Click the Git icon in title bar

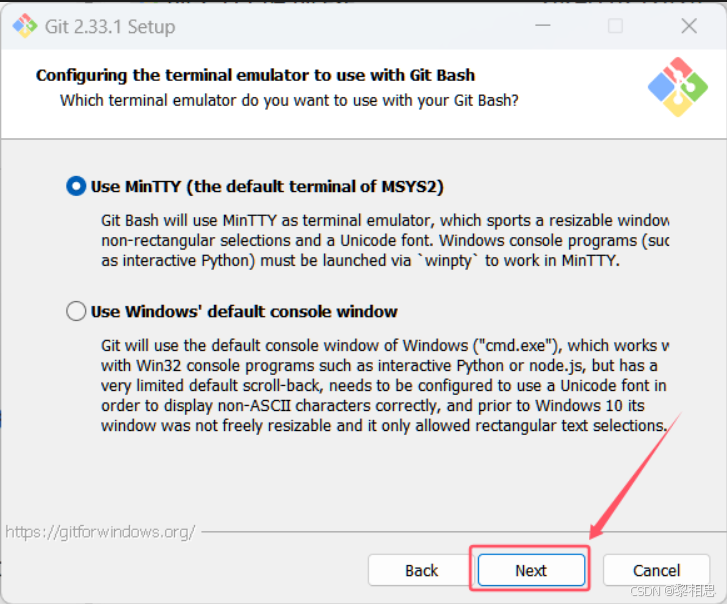coord(25,26)
